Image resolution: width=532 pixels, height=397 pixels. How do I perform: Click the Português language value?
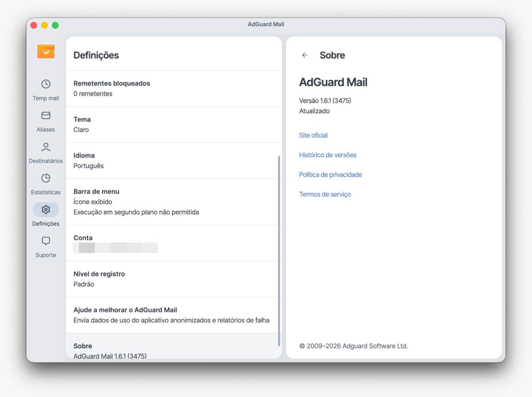click(x=88, y=166)
